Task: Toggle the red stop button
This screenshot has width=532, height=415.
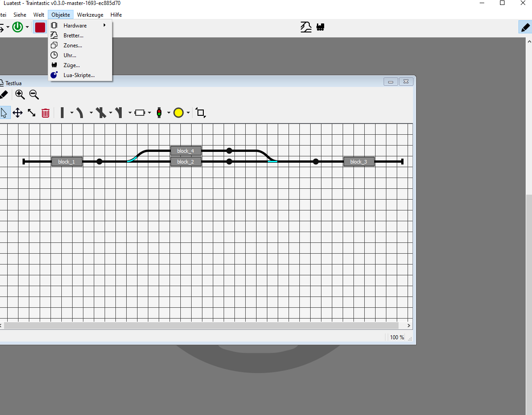Action: coord(40,27)
